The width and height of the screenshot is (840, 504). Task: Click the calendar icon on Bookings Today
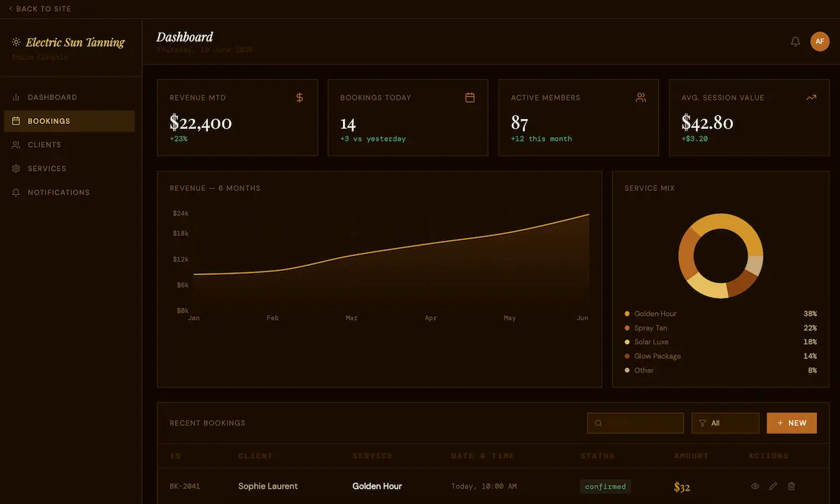coord(470,97)
